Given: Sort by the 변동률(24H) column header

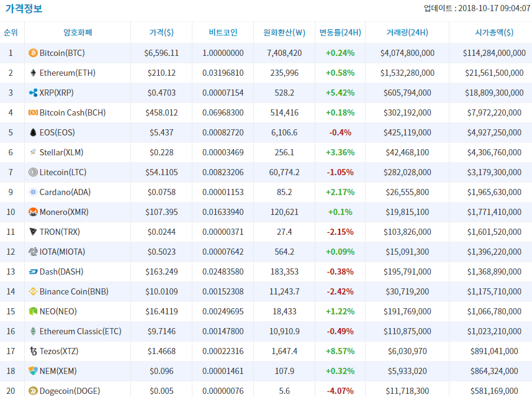Looking at the screenshot, I should pyautogui.click(x=340, y=32).
